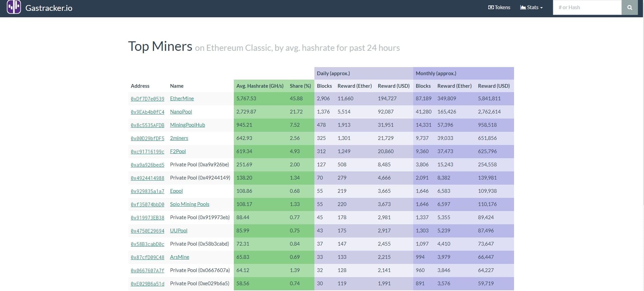
Task: Open address 0x87cfD09C48
Action: (x=148, y=257)
